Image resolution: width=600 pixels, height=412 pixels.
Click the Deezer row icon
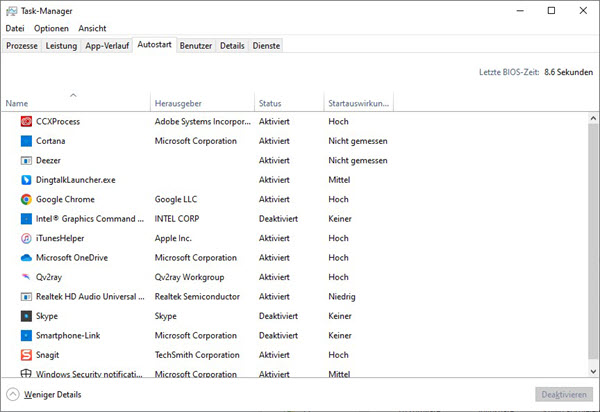26,161
